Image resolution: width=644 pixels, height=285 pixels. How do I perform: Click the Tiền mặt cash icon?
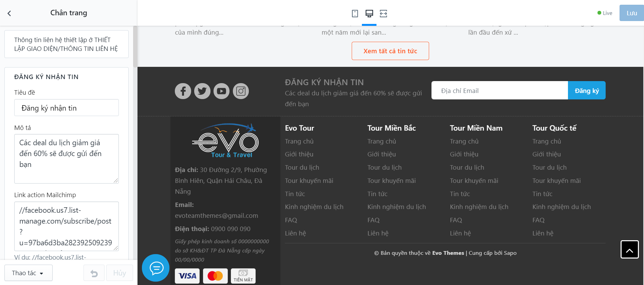(x=243, y=276)
